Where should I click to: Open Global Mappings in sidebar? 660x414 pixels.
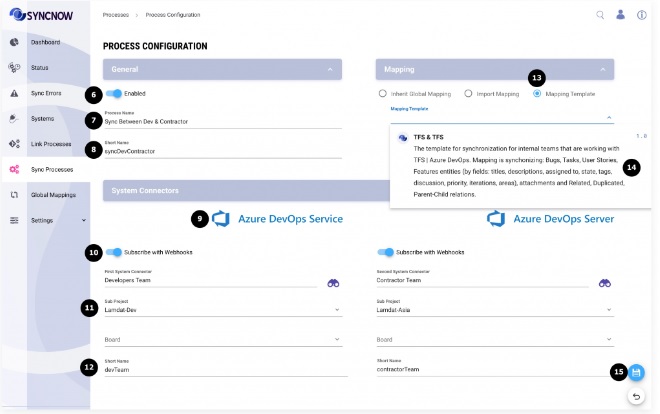[53, 195]
